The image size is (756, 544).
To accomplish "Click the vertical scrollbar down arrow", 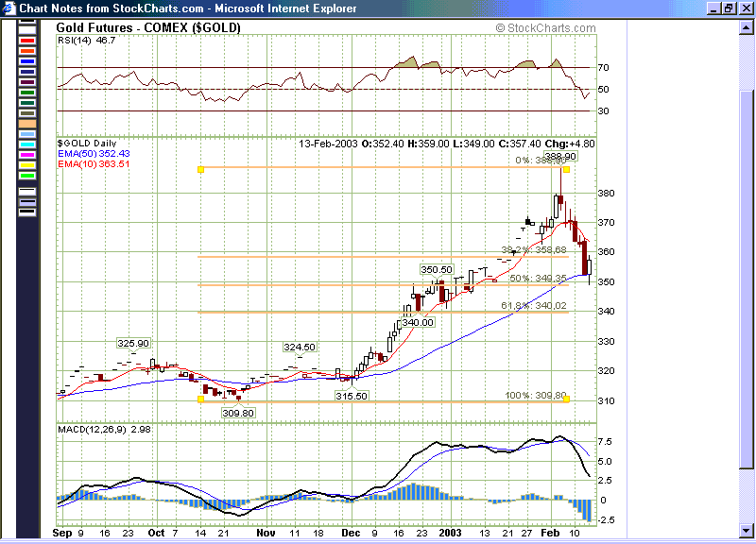I will tap(746, 531).
